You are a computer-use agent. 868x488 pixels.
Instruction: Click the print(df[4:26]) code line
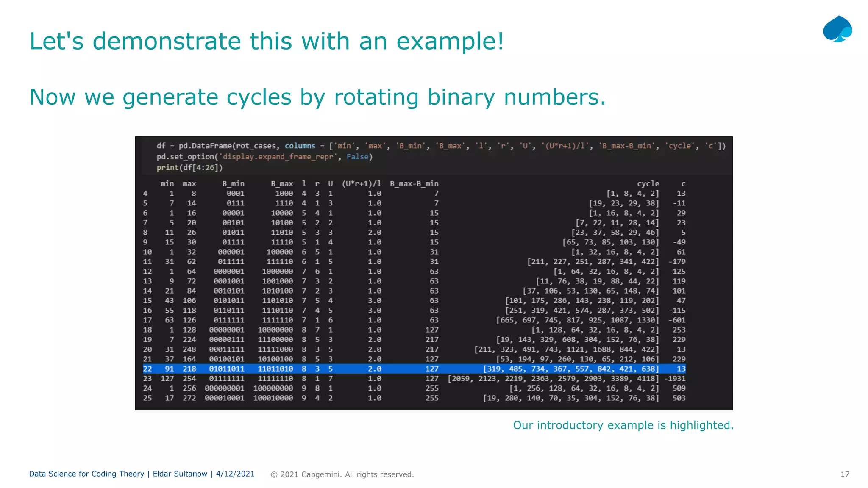189,168
